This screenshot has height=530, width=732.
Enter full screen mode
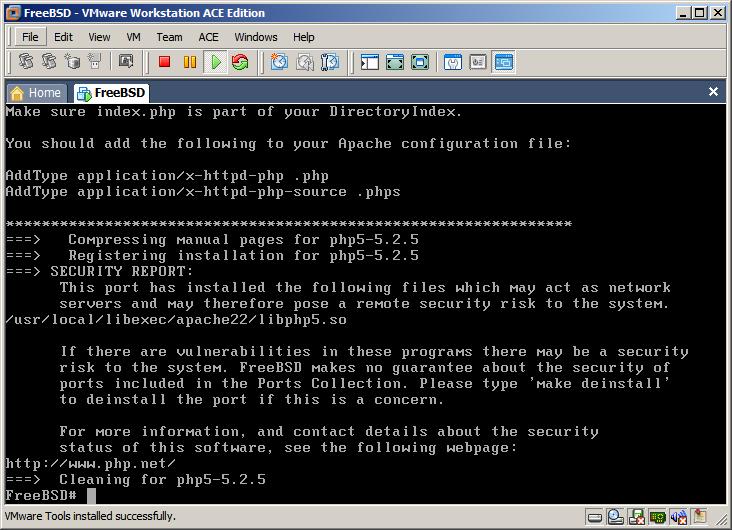click(420, 62)
